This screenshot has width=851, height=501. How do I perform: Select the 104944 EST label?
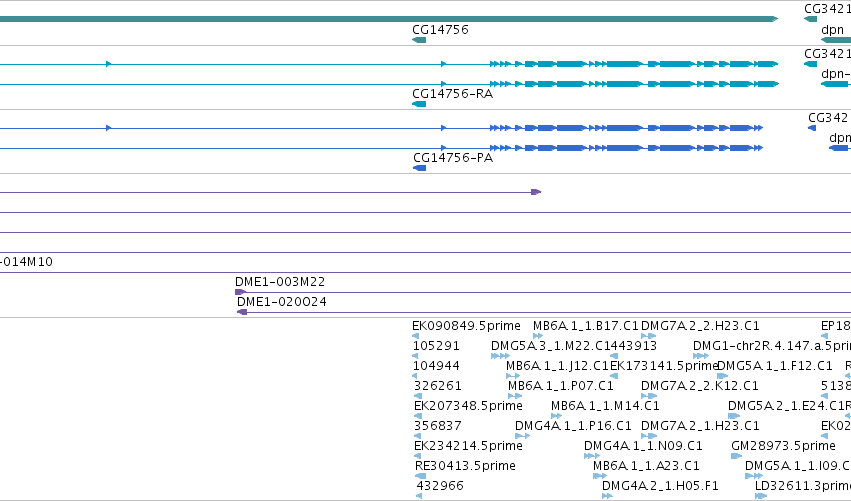click(436, 366)
